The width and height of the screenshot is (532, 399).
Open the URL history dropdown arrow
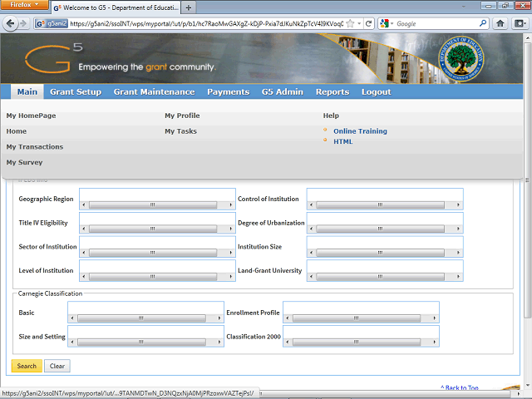[359, 23]
